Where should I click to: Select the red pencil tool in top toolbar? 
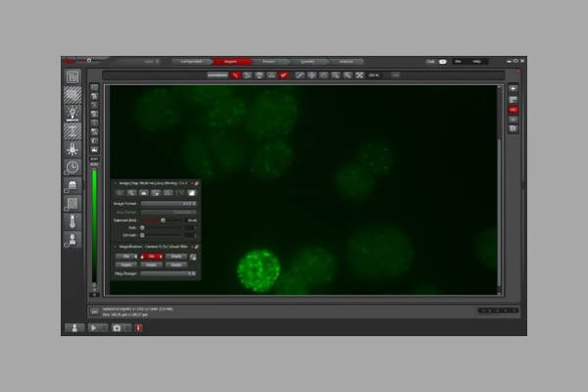coord(236,74)
